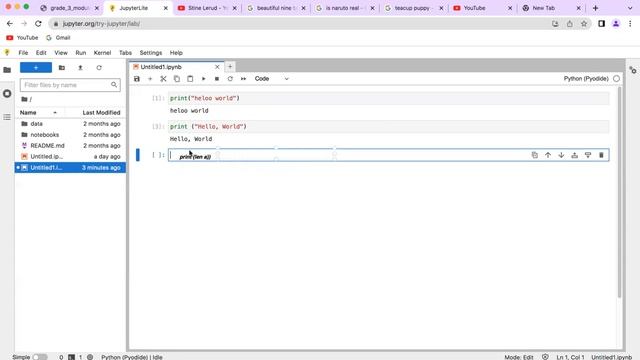The image size is (640, 360).
Task: Open the View menu
Action: coord(61,53)
